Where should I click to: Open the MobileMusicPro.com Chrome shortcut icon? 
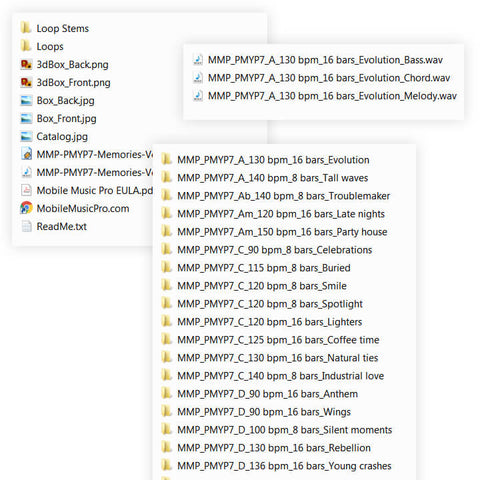(x=26, y=208)
